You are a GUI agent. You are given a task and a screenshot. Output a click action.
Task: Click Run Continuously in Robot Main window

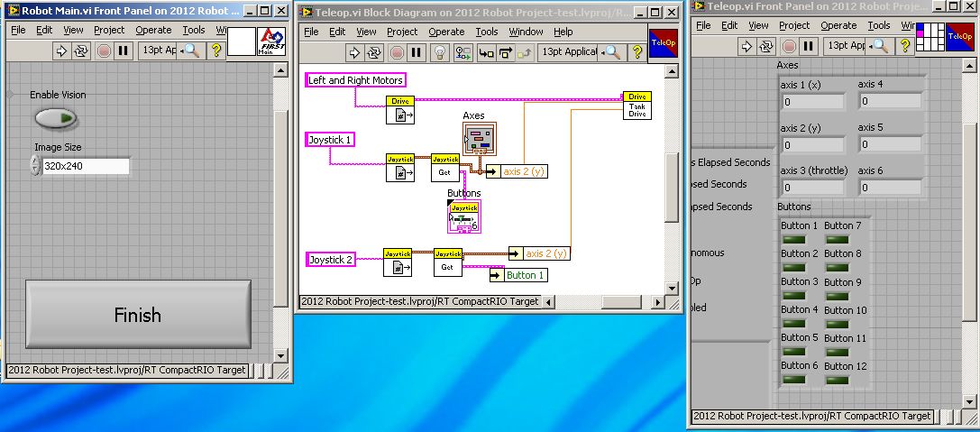click(x=81, y=51)
